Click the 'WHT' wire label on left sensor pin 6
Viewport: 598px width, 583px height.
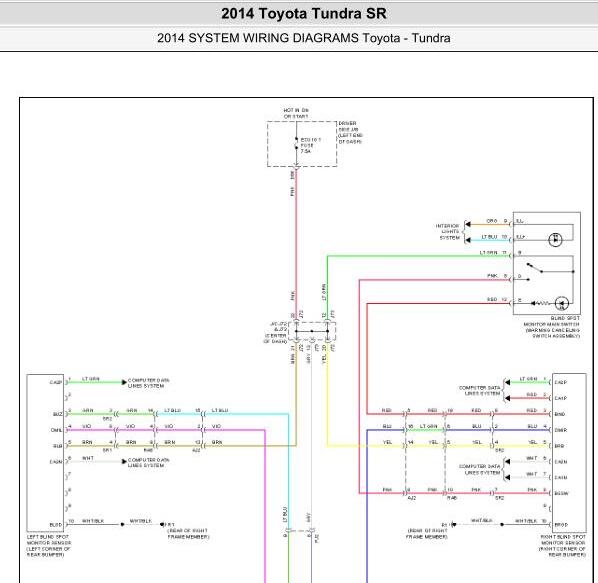88,458
